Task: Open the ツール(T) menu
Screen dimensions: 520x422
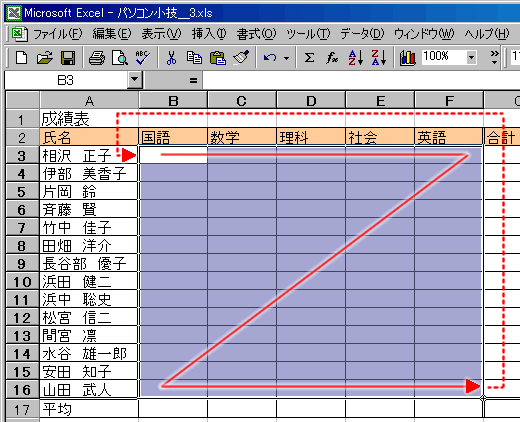Action: tap(308, 34)
